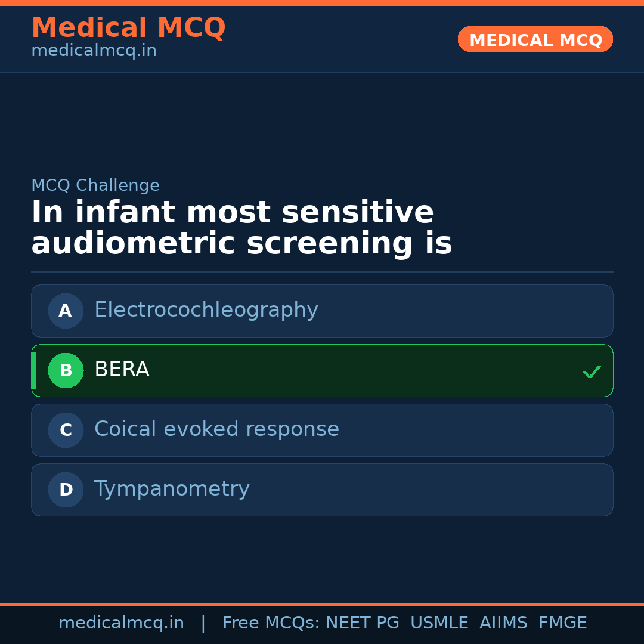Image resolution: width=644 pixels, height=644 pixels.
Task: Pick the Coical evoked response answer text
Action: click(216, 429)
